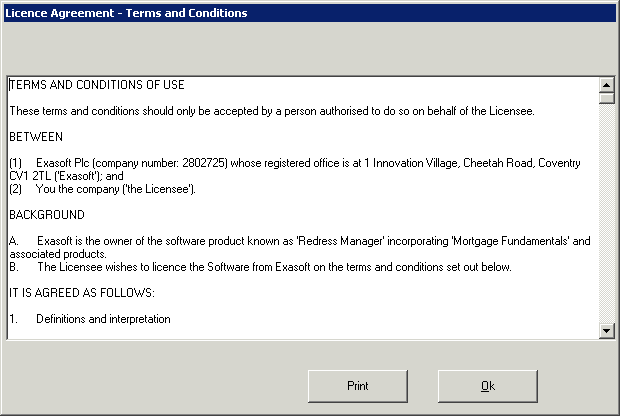Click the '(2) You the company' line
The image size is (620, 416).
coord(102,189)
